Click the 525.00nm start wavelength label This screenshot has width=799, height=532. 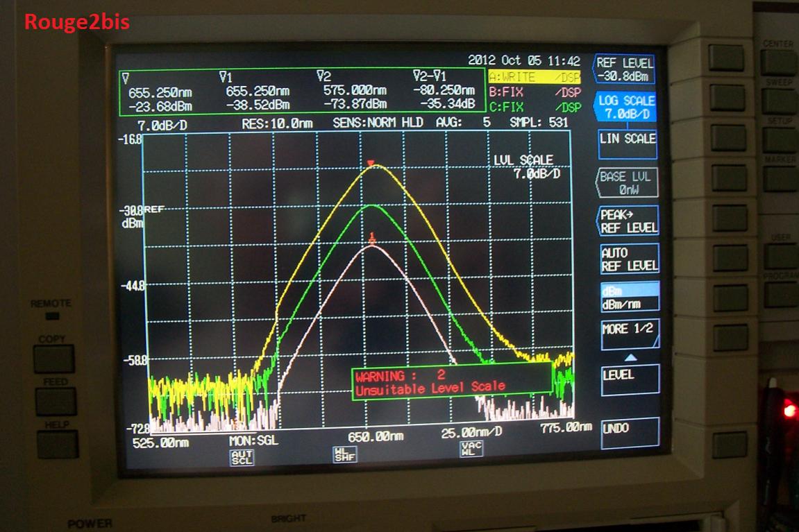coord(160,443)
